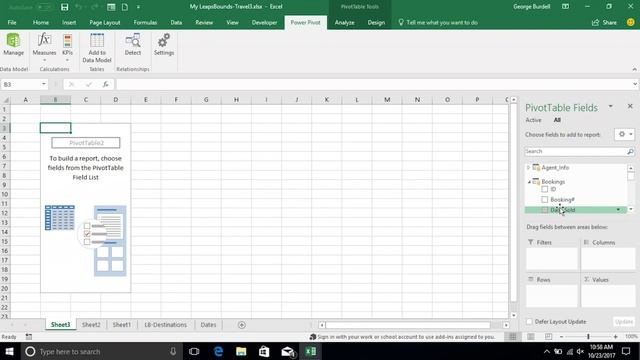Image resolution: width=640 pixels, height=360 pixels.
Task: Collapse the ribbon
Action: tap(634, 69)
